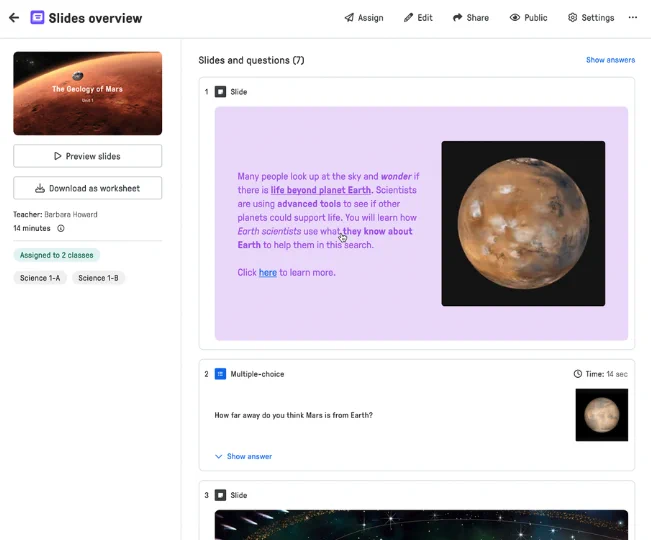Viewport: 651px width, 540px height.
Task: Open the 'life beyond planet Earth' link
Action: [321, 190]
